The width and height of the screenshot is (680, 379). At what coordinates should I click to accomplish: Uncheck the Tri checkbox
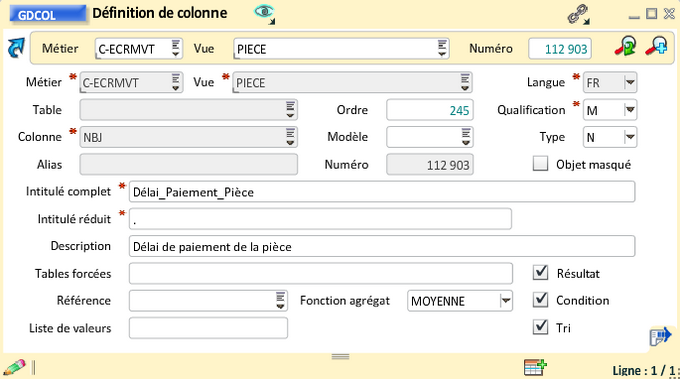(540, 327)
